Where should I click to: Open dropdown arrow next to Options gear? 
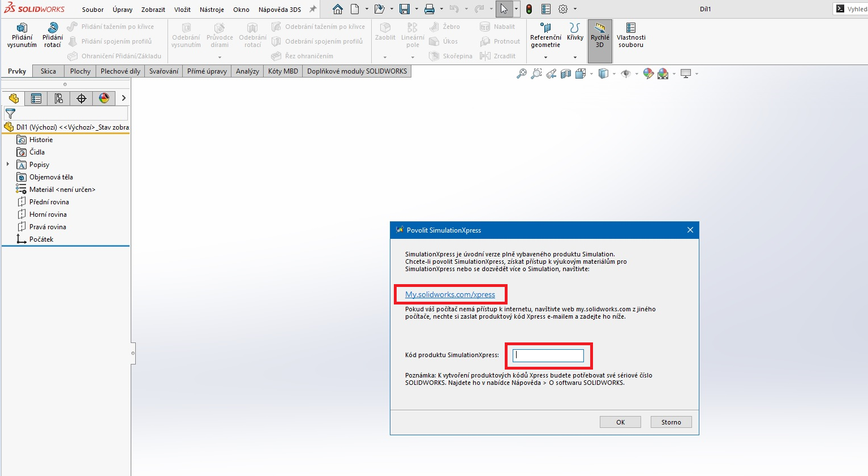575,9
